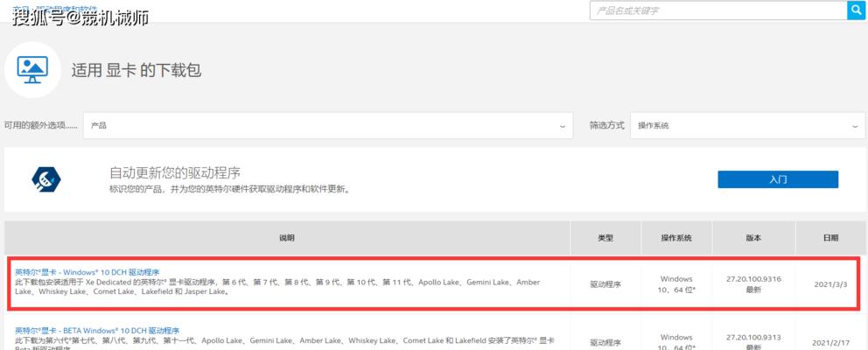Click the graphics monitor icon beside the heading

(x=32, y=70)
